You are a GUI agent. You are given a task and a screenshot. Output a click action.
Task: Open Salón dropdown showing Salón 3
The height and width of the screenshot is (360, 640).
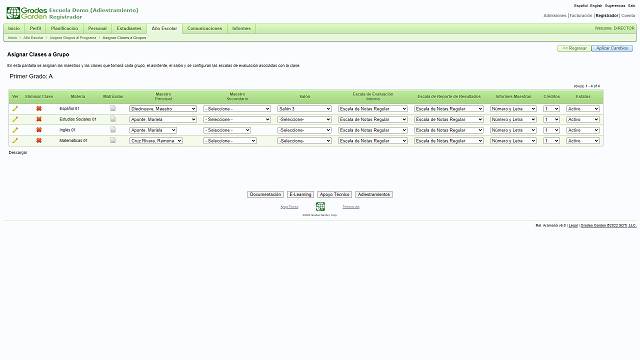304,109
